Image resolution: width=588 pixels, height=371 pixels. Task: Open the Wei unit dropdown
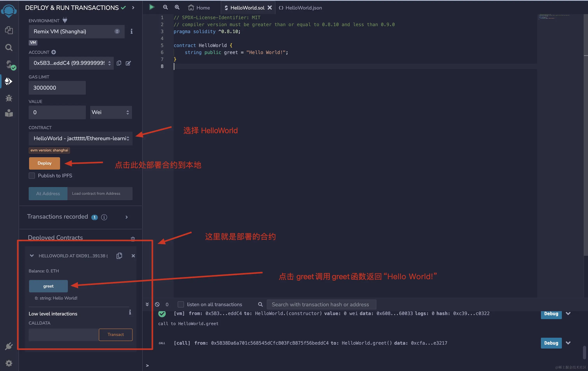(111, 112)
